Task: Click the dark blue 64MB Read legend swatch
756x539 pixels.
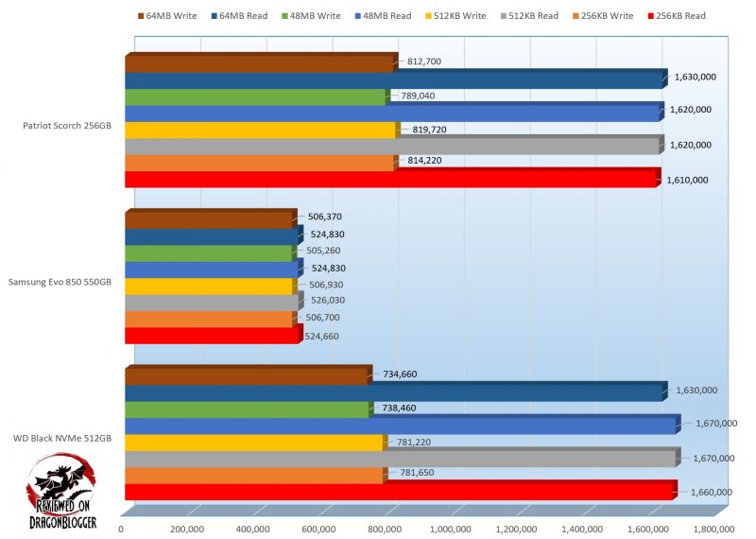Action: click(x=215, y=16)
